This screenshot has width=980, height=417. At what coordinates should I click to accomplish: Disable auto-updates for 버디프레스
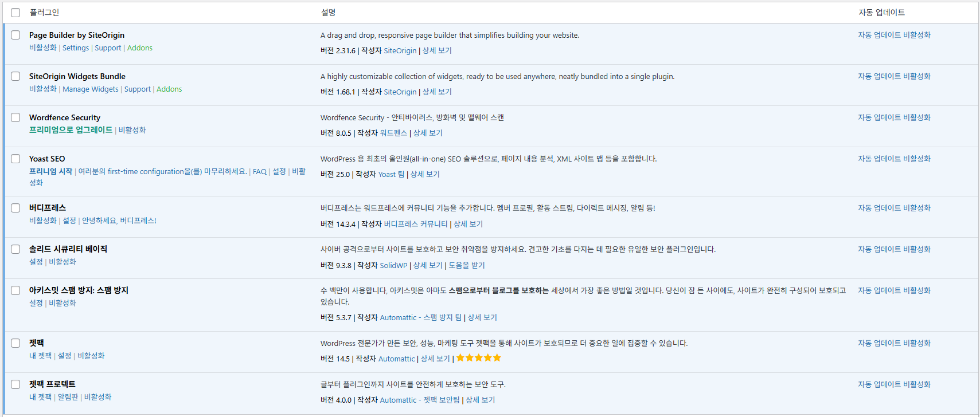coord(894,208)
